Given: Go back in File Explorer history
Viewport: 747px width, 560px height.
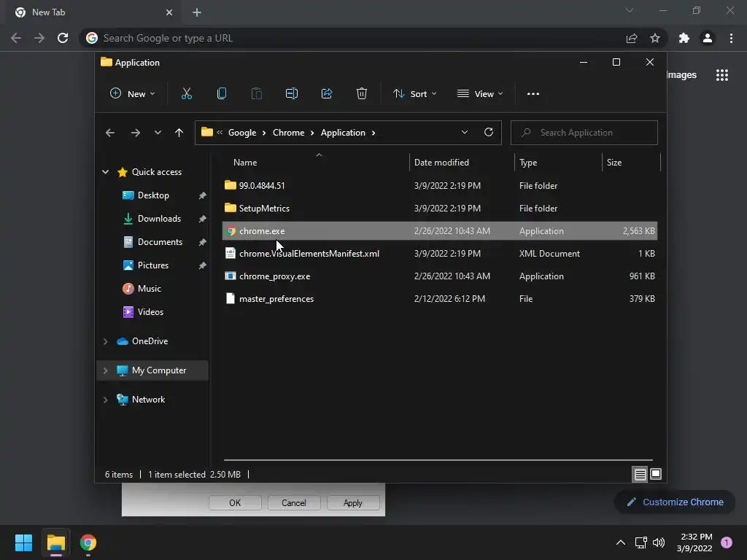Looking at the screenshot, I should pos(110,133).
